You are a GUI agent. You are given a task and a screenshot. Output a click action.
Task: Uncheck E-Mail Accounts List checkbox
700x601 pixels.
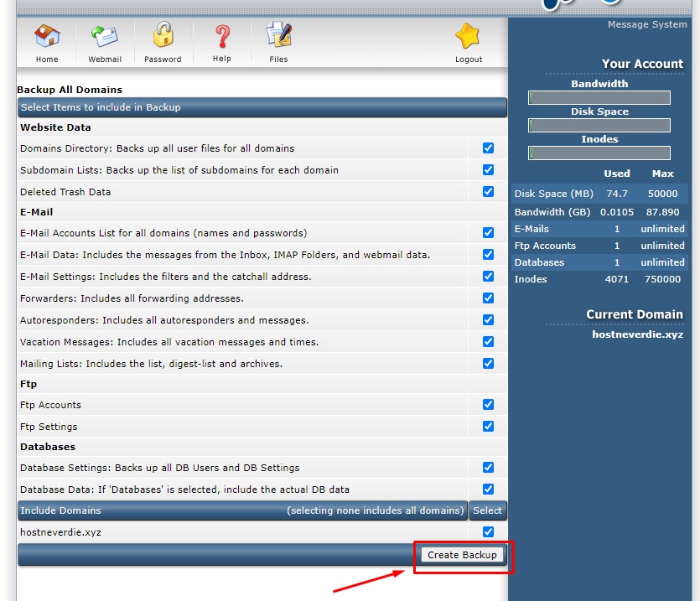[x=488, y=233]
